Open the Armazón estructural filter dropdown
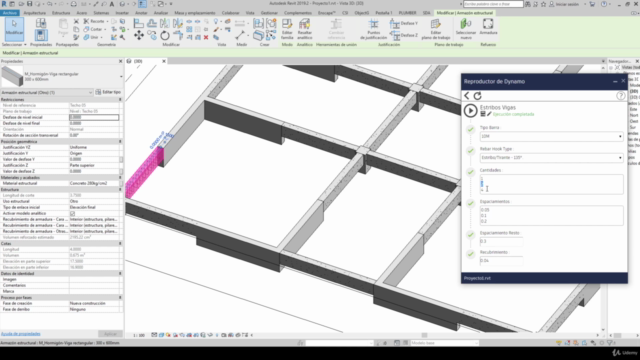640x360 pixels. click(47, 92)
